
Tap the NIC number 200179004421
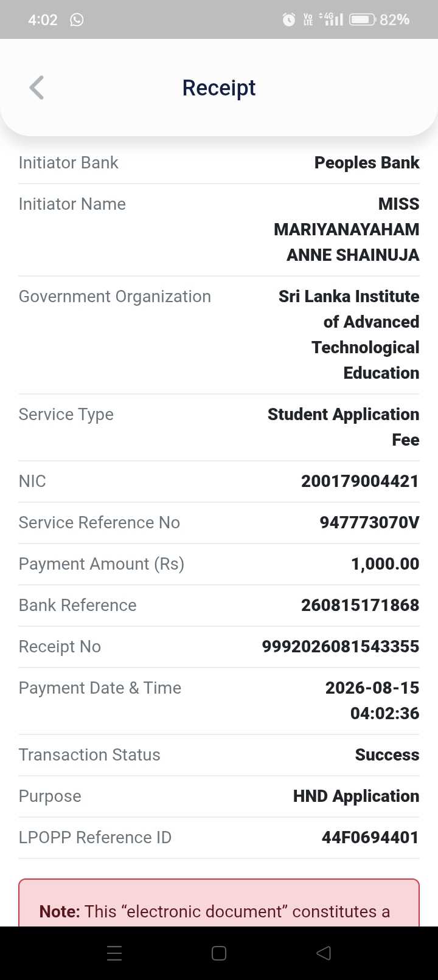(x=360, y=481)
